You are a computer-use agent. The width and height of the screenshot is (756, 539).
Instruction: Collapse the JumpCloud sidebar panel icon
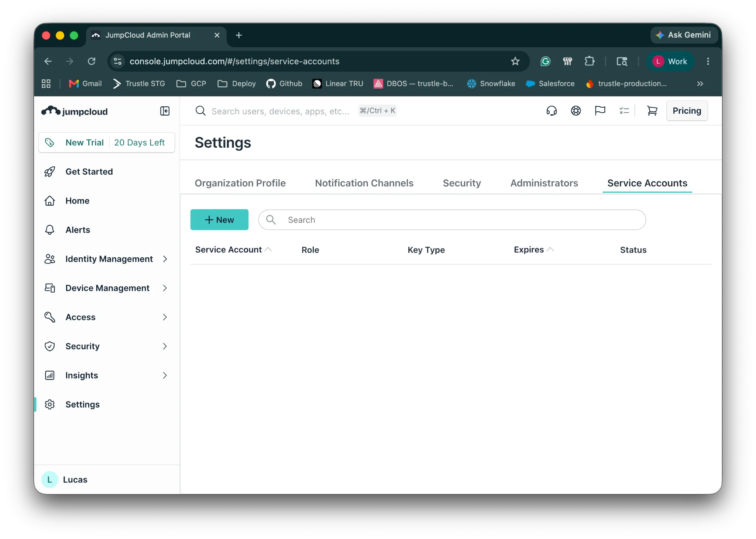(x=165, y=111)
